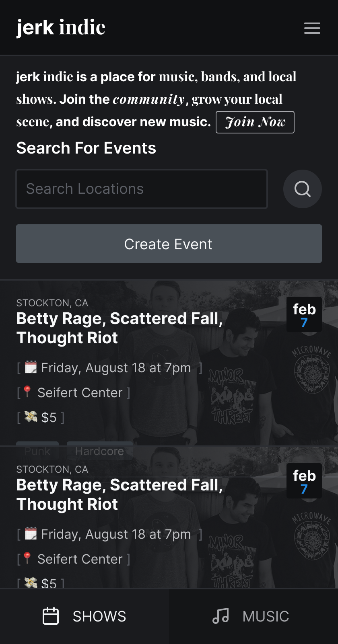
Task: Go to jerk indie home logo
Action: pyautogui.click(x=61, y=27)
